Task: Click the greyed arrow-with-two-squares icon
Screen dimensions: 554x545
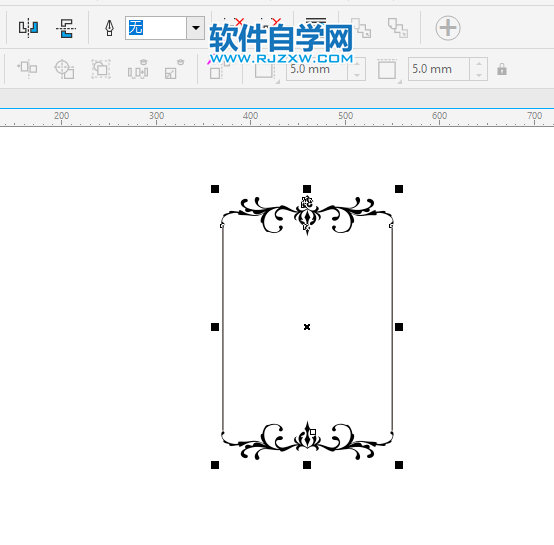Action: pos(28,68)
